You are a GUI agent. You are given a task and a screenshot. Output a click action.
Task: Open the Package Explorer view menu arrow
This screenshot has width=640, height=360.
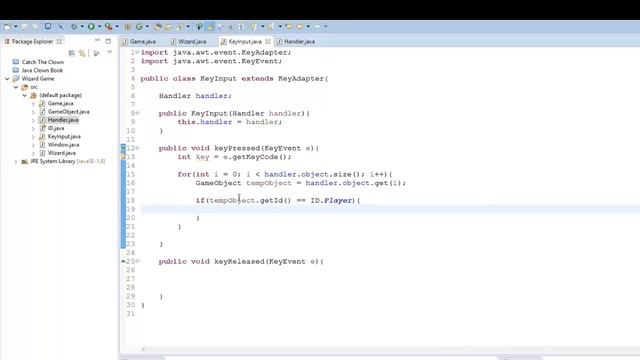[109, 52]
